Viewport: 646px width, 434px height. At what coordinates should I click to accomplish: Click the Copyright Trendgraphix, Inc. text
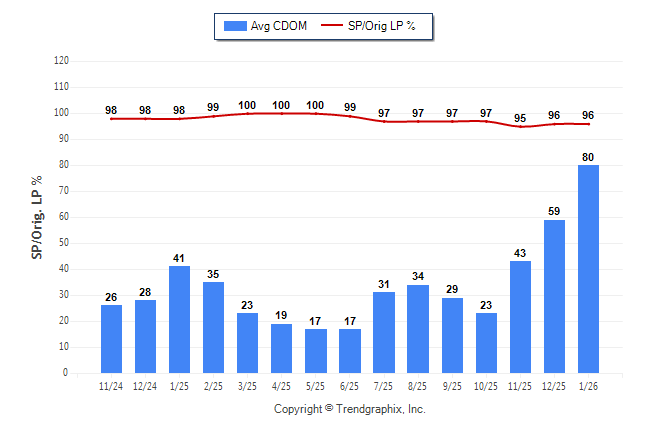(350, 410)
